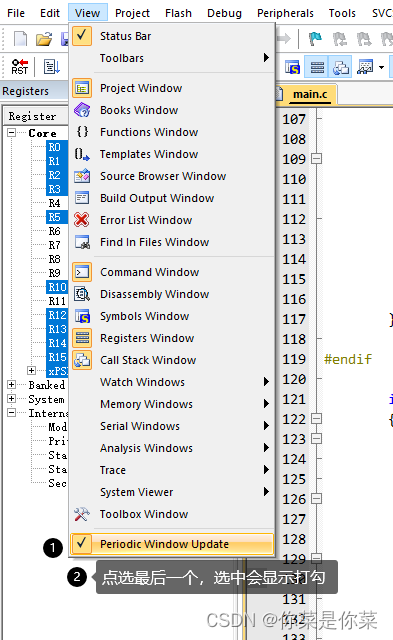
Task: Expand the Trace submenu
Action: 172,471
